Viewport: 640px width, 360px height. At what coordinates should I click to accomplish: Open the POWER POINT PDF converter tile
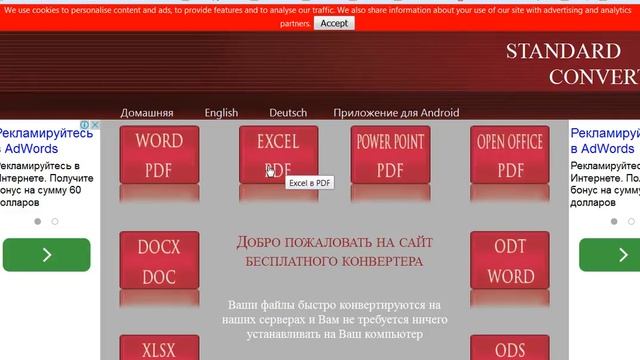click(x=391, y=155)
